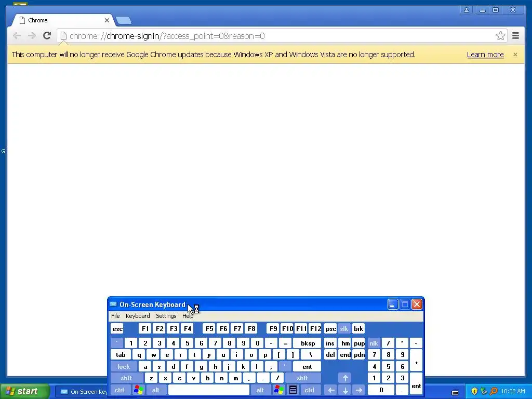532x399 pixels.
Task: Click the magnifier tray icon
Action: coord(494,391)
